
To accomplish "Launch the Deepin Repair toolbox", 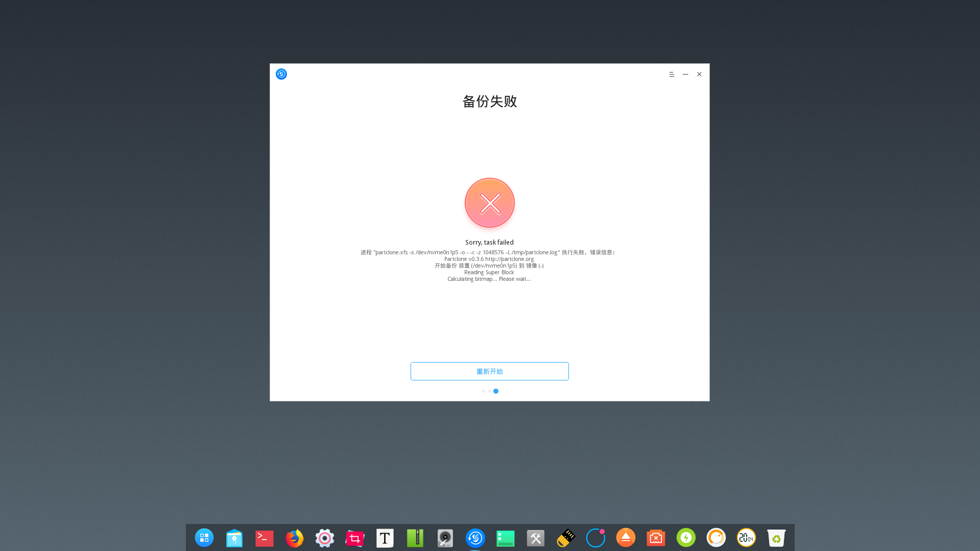I will point(535,538).
